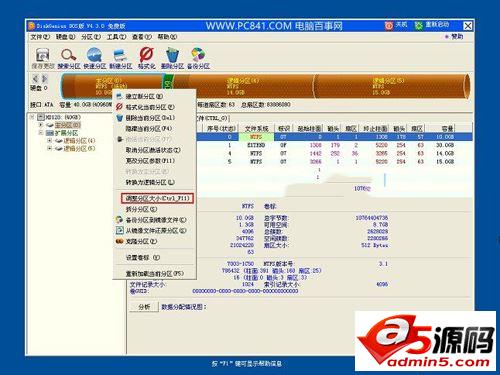Click the 起始柱面 column header
The image size is (500, 375).
pyautogui.click(x=310, y=128)
